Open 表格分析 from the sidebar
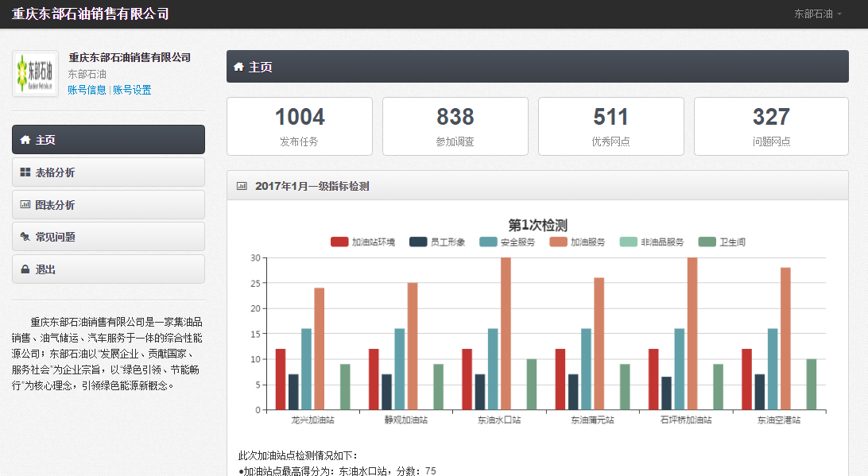The image size is (868, 476). click(x=108, y=172)
